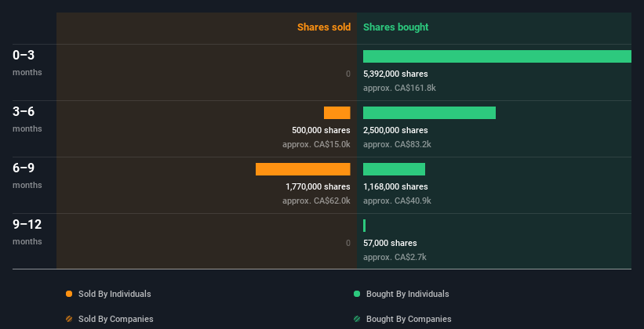Click the 'Shares bought' column header
The image size is (644, 329).
point(396,27)
